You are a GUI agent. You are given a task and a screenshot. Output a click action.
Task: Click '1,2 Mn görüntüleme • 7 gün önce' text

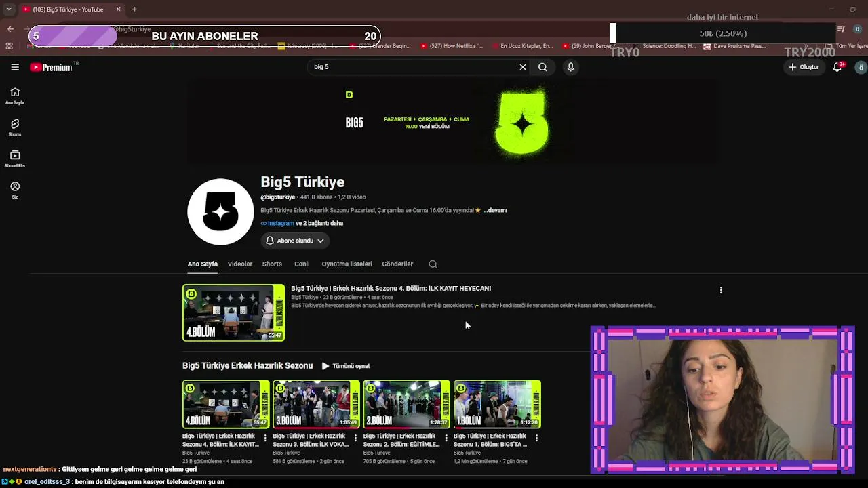[x=490, y=462]
